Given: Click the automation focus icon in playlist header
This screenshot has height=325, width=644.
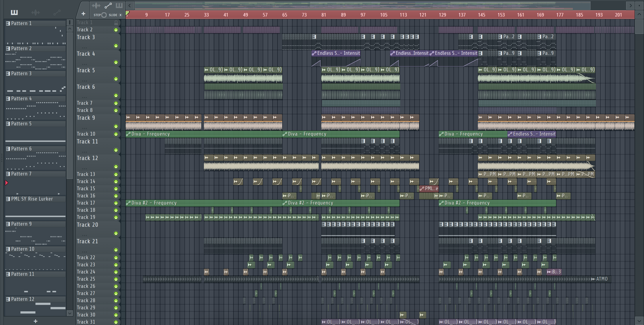Looking at the screenshot, I should click(x=108, y=6).
